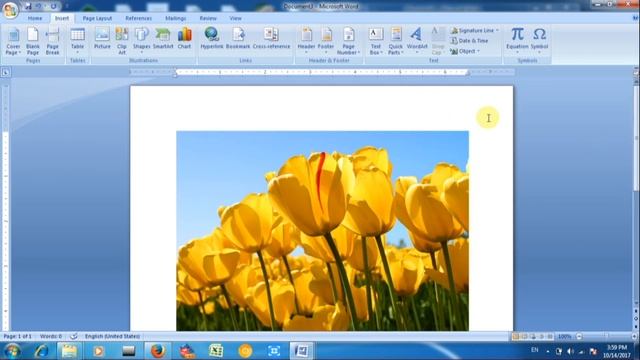The image size is (640, 360).
Task: Click the proofing check icon in status bar
Action: (x=74, y=336)
